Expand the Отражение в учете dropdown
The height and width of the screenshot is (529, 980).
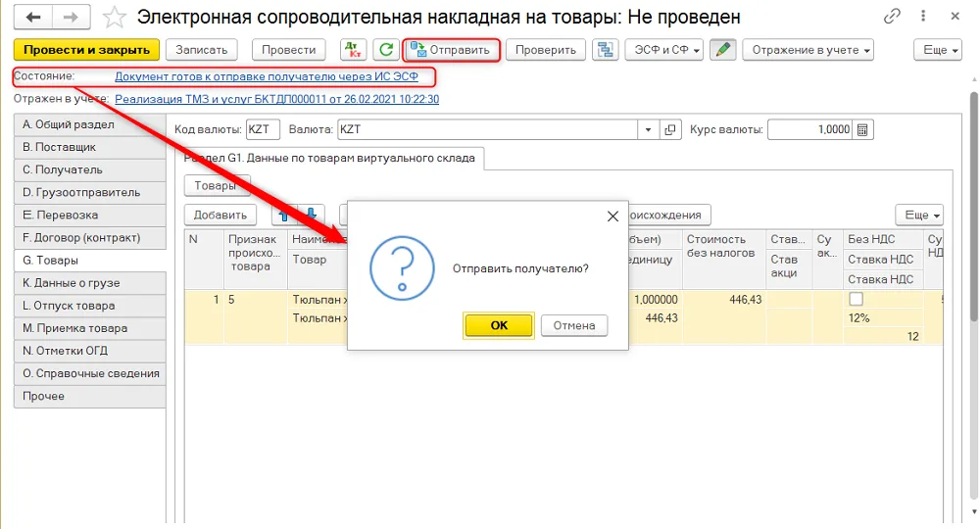tap(808, 50)
